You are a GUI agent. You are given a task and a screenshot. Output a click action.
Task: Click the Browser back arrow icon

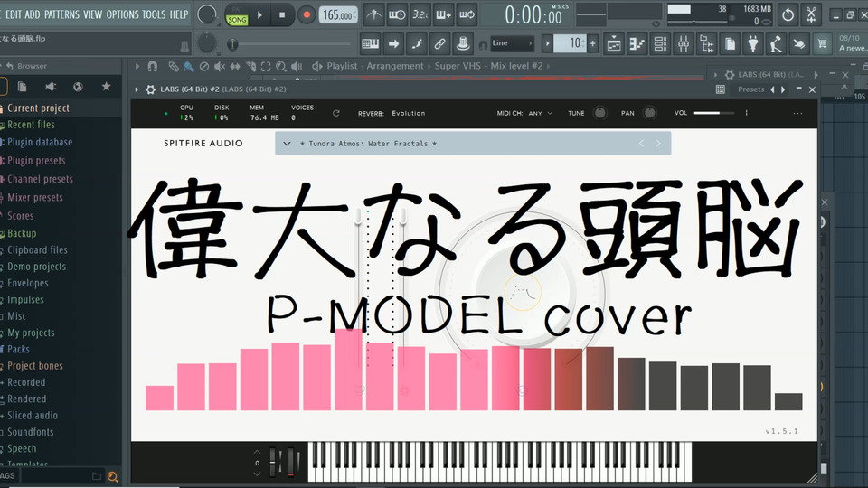[x=9, y=66]
